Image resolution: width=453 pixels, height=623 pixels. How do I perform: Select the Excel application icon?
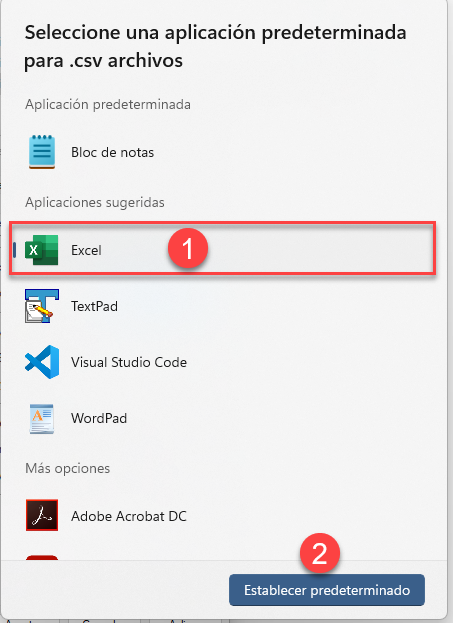coord(42,250)
